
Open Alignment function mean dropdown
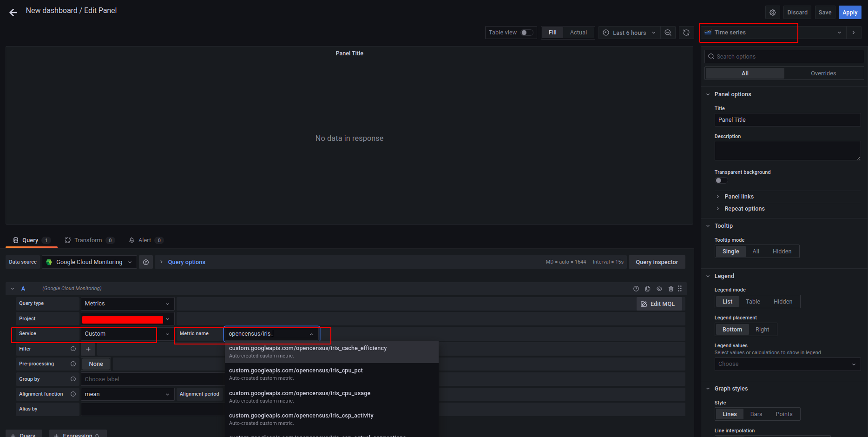[127, 394]
